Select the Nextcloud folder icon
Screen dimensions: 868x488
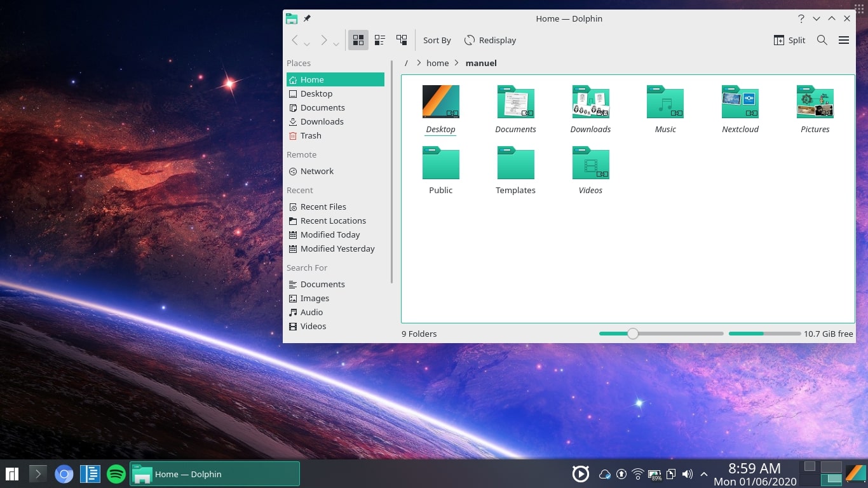(740, 102)
